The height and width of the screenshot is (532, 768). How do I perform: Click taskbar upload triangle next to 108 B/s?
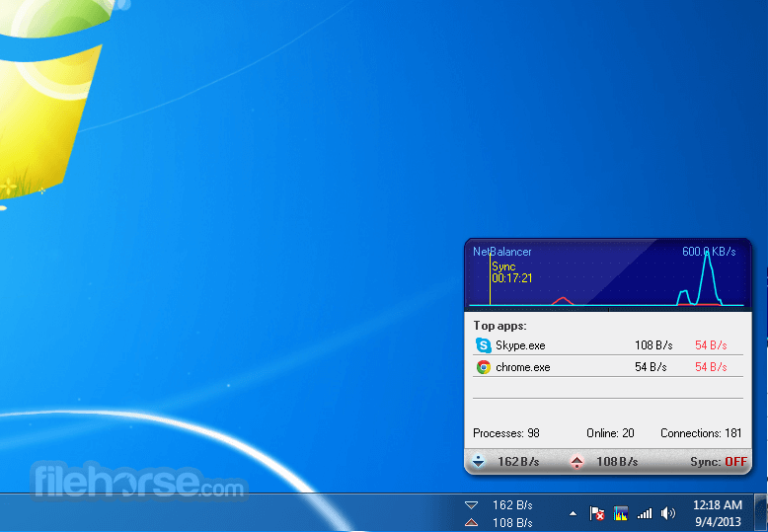(471, 522)
